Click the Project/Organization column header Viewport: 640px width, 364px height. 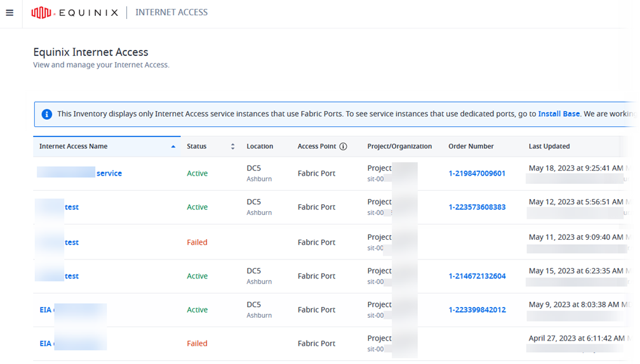tap(399, 146)
